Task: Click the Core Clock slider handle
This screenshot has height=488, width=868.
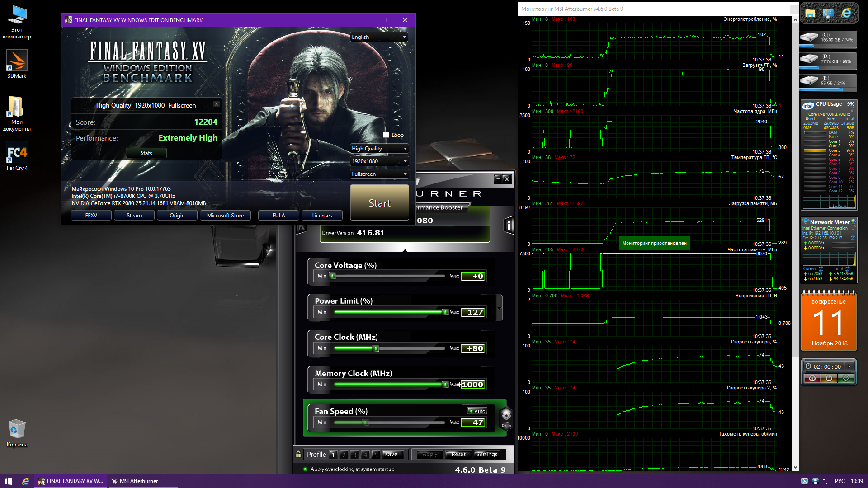Action: click(376, 348)
